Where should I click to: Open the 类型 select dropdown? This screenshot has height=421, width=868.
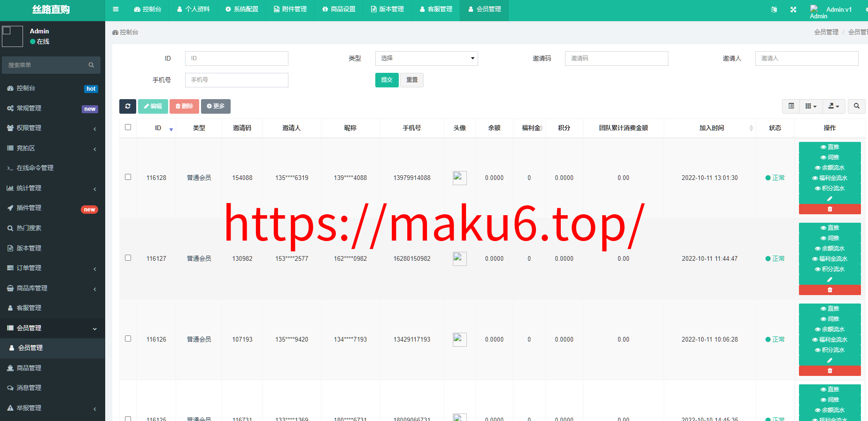pyautogui.click(x=426, y=58)
